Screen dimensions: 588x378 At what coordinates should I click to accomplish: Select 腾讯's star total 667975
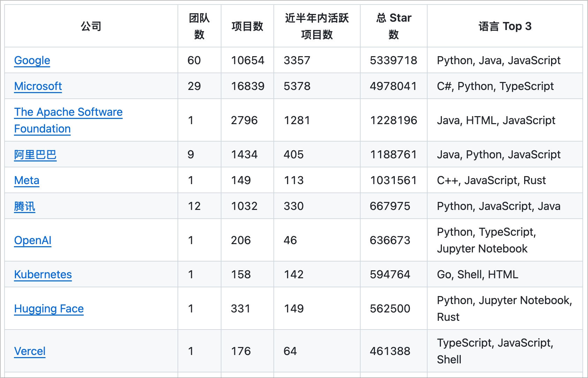coord(390,206)
